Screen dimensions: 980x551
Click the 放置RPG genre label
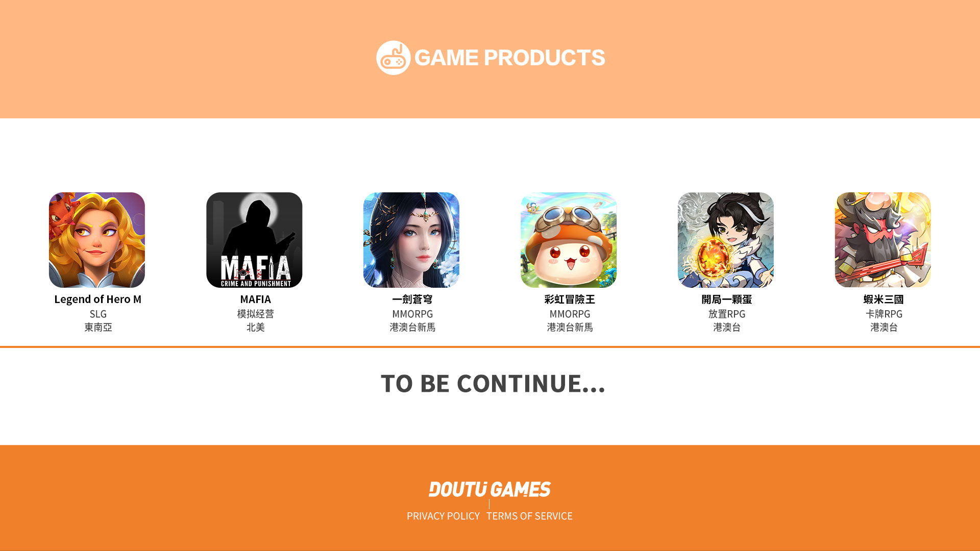(x=727, y=314)
